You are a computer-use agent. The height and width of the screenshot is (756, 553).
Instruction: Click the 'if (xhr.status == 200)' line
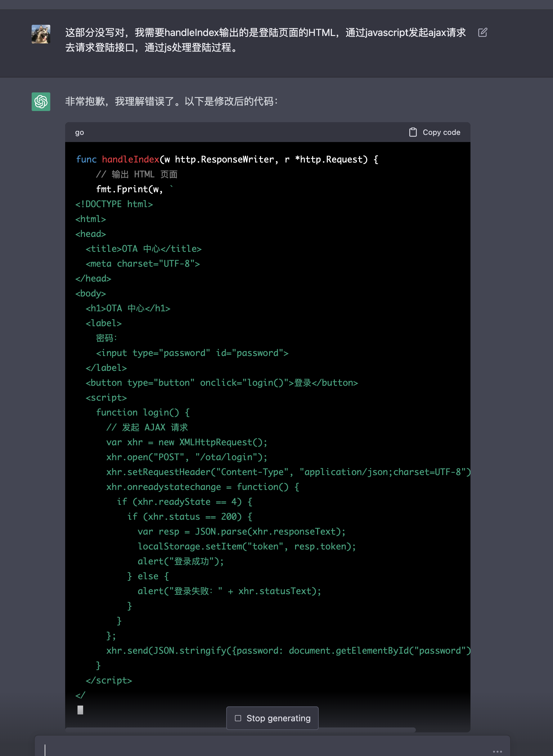190,517
